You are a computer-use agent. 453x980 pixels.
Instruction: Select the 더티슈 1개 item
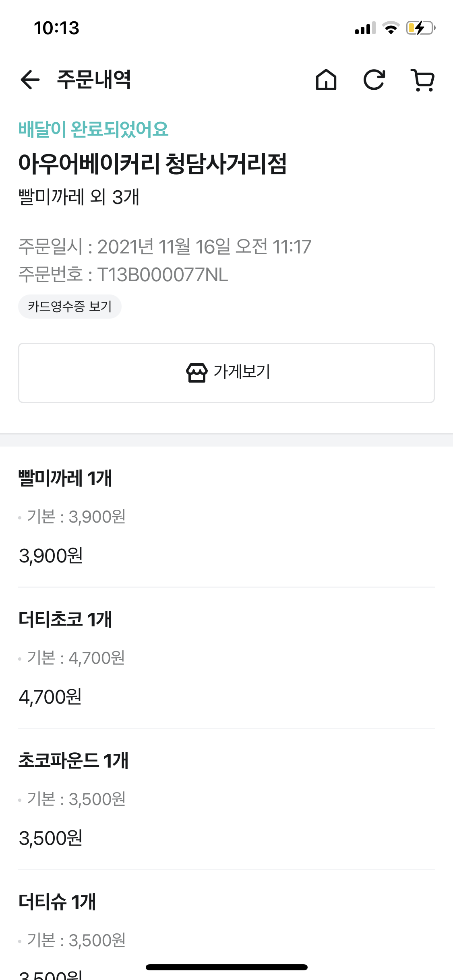pyautogui.click(x=57, y=902)
